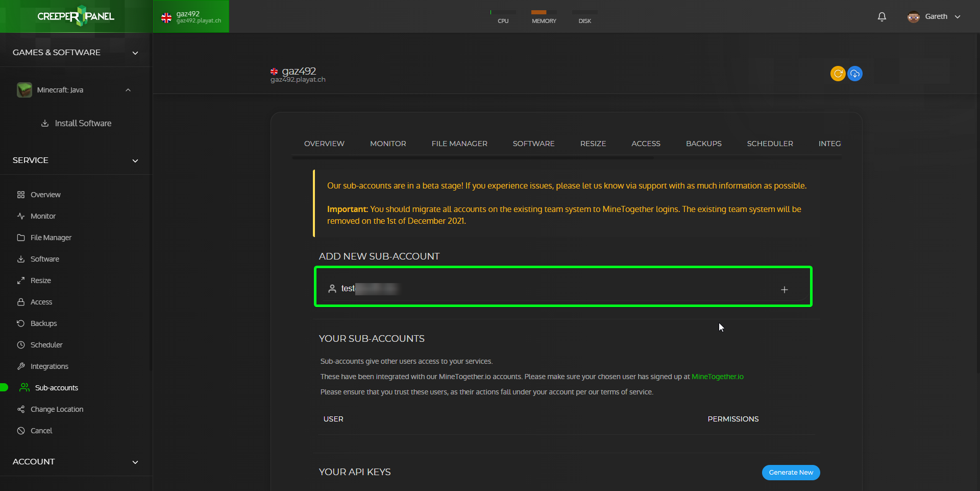Click the Scheduler clock icon in sidebar
Screen dimensions: 980x491
21,345
